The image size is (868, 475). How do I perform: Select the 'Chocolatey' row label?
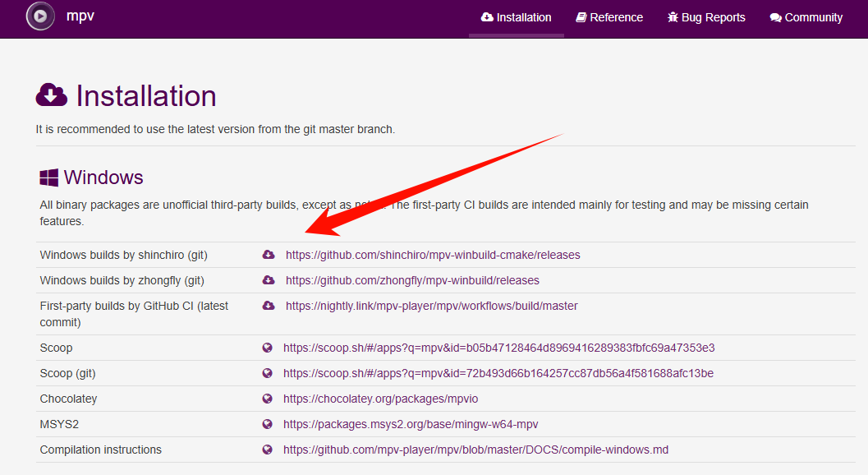pos(68,399)
